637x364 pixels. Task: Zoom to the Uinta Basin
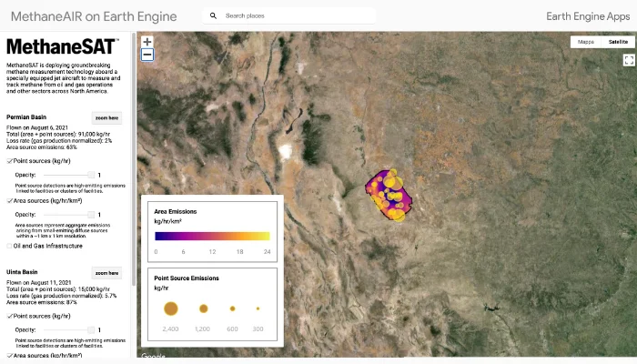coord(106,273)
